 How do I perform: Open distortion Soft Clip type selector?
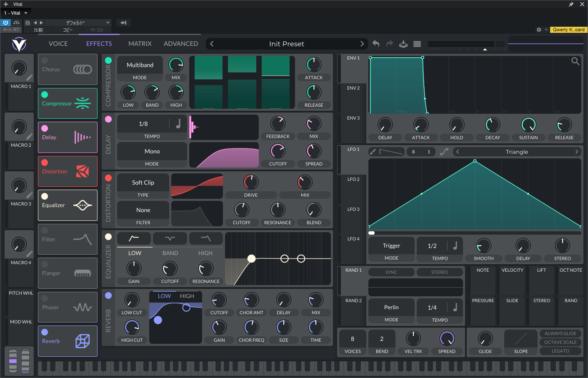coord(143,183)
